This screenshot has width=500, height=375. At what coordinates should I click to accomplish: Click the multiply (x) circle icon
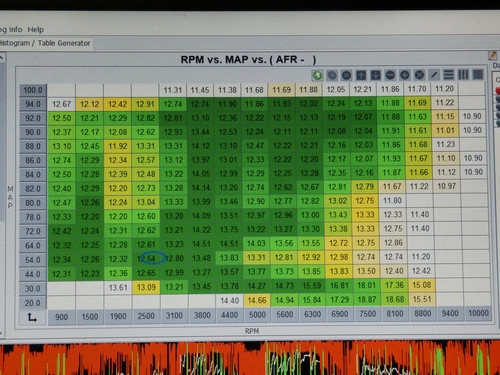pos(419,75)
